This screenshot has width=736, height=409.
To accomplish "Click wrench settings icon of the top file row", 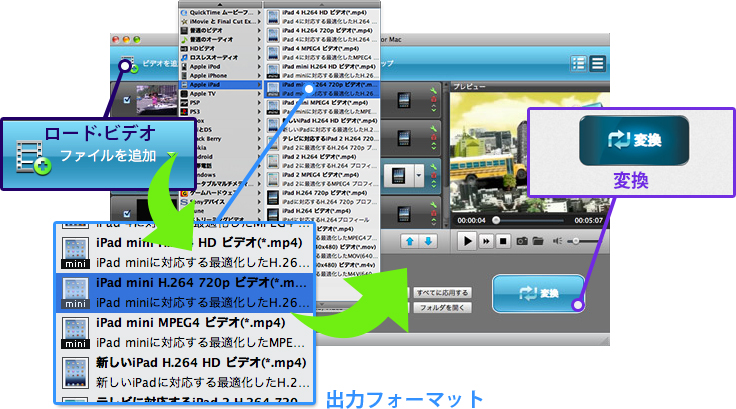I will pos(433,91).
